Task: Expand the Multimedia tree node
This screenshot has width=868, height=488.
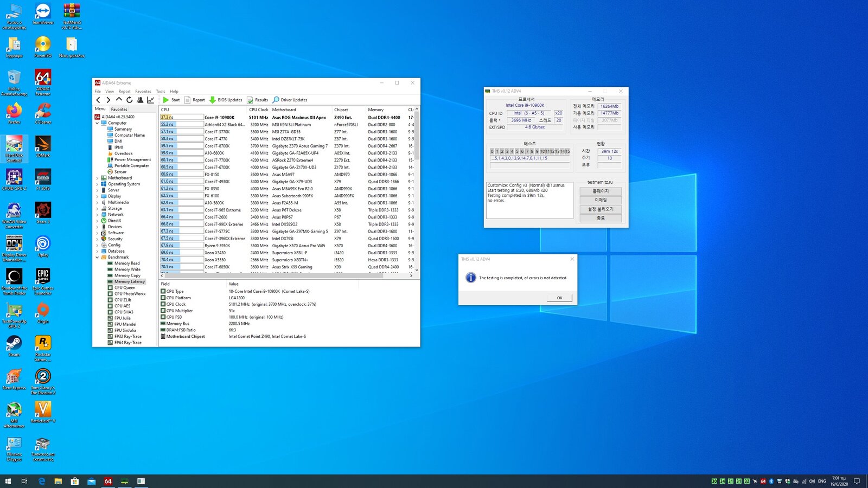Action: click(98, 202)
